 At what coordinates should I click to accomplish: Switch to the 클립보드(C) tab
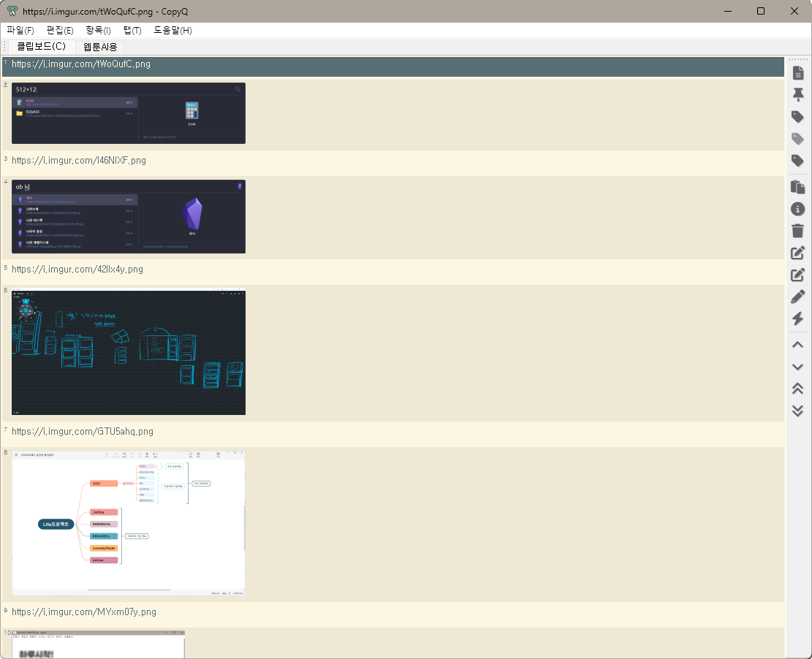42,47
